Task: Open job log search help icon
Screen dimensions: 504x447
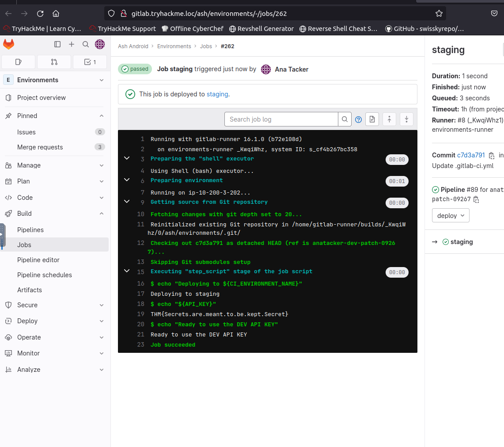Action: point(358,120)
